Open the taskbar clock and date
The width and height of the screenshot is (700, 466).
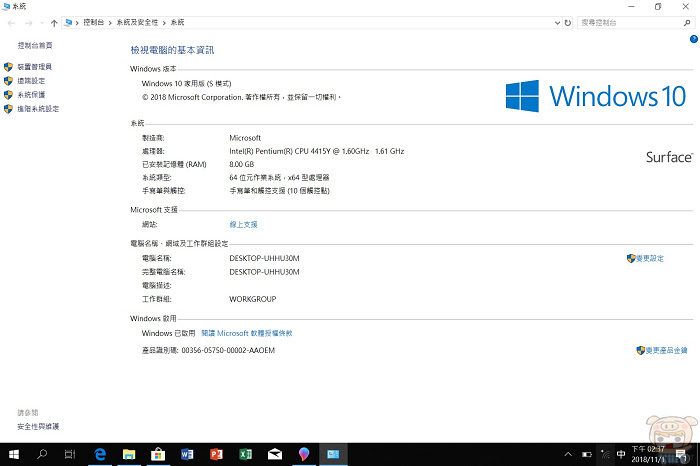click(648, 454)
